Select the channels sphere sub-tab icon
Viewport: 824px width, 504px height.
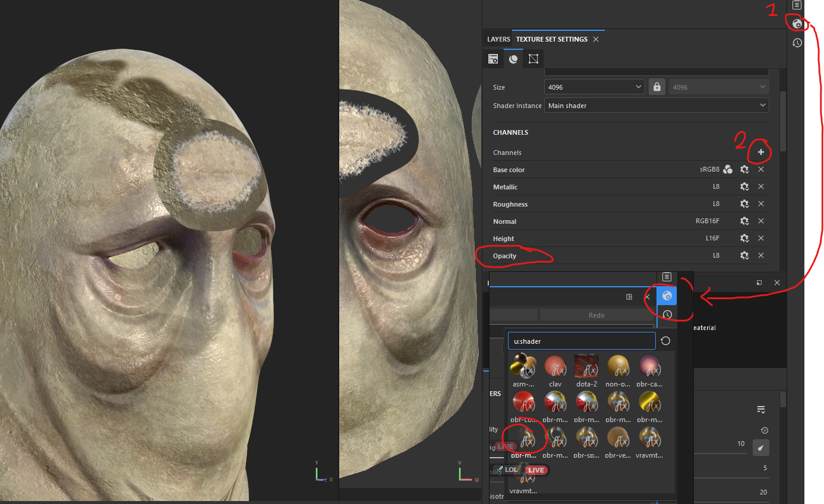[513, 58]
